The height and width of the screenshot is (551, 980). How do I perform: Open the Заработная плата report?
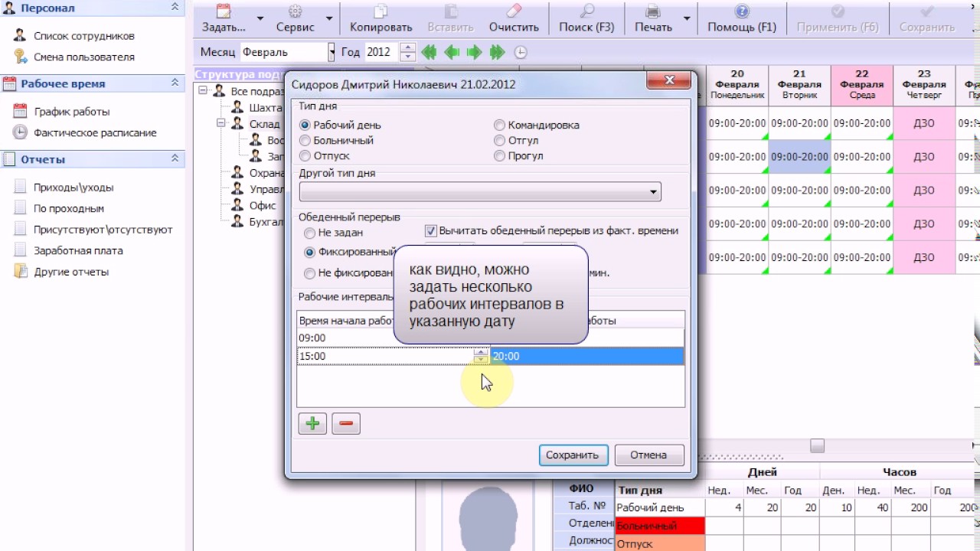click(78, 250)
